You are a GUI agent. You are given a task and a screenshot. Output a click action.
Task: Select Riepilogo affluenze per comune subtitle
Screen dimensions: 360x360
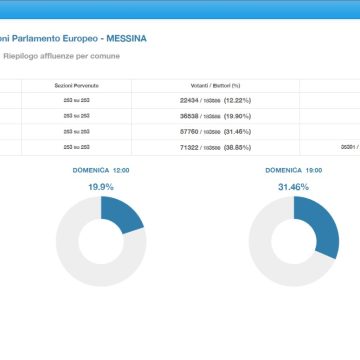pos(61,56)
